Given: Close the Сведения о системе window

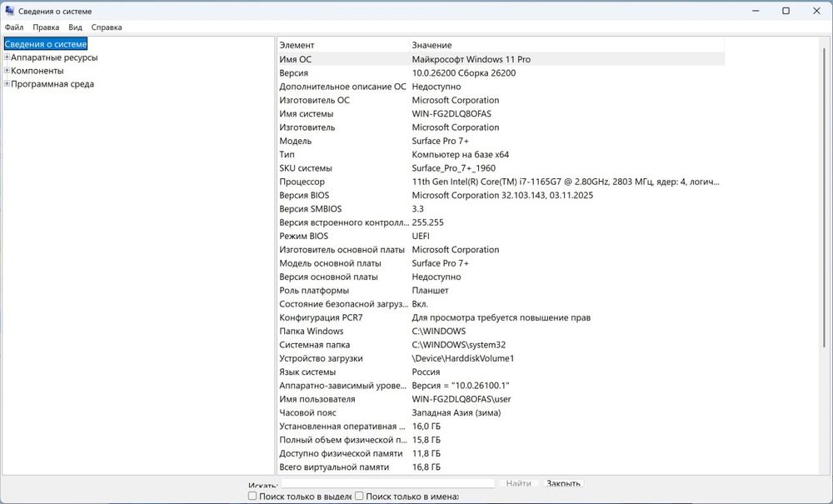Looking at the screenshot, I should tap(816, 11).
